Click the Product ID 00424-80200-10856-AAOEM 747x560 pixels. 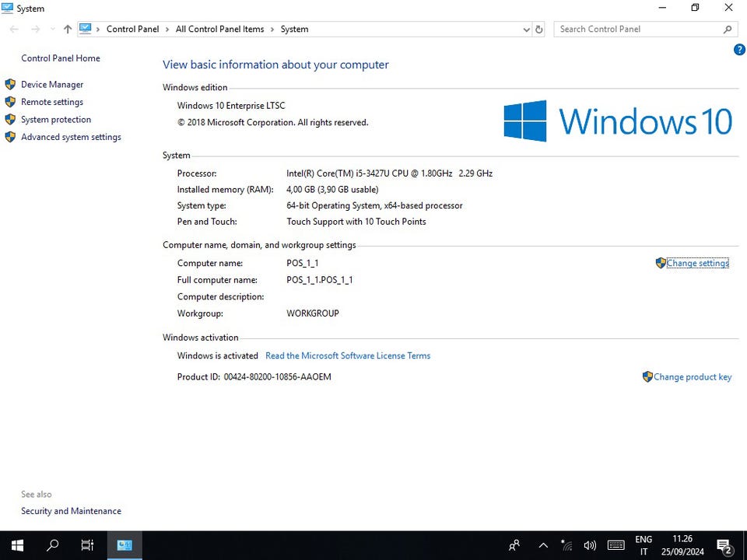pos(254,376)
